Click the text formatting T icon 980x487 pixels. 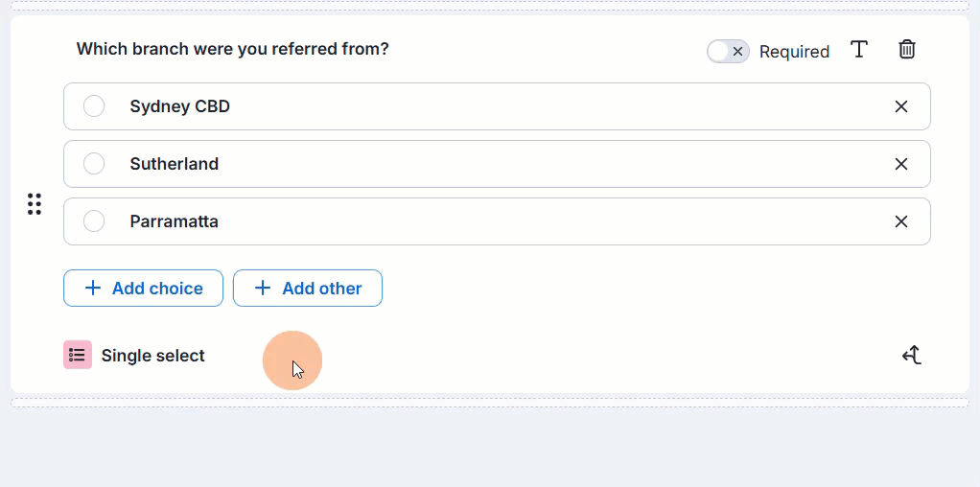coord(859,50)
